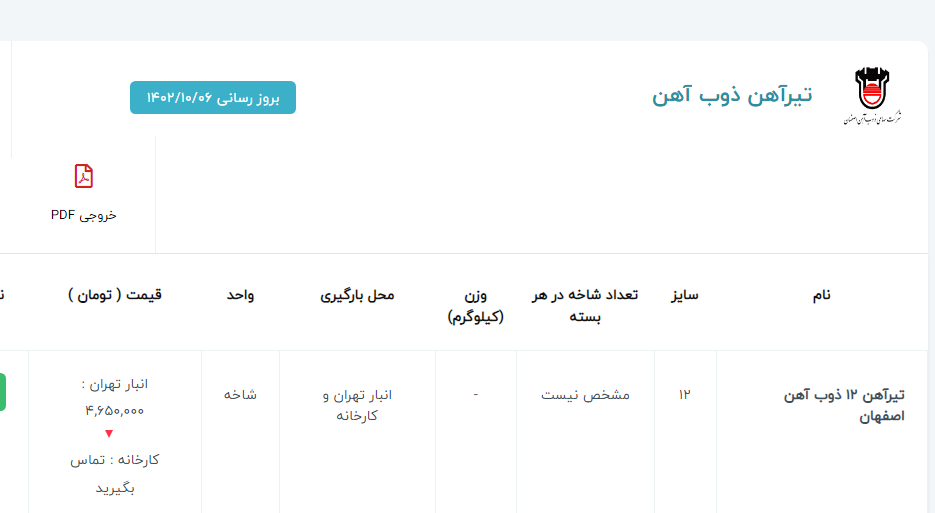This screenshot has width=935, height=513.
Task: Select the 'سایز' column header
Action: point(685,295)
